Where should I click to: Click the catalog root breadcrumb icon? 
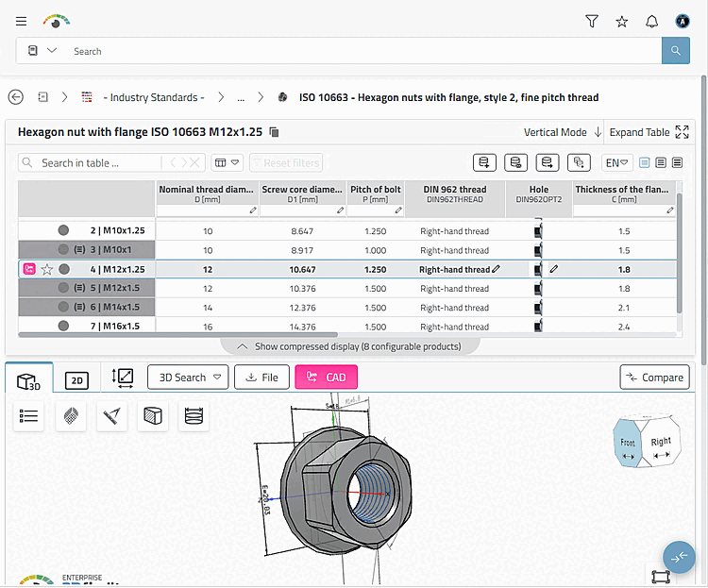click(x=42, y=97)
